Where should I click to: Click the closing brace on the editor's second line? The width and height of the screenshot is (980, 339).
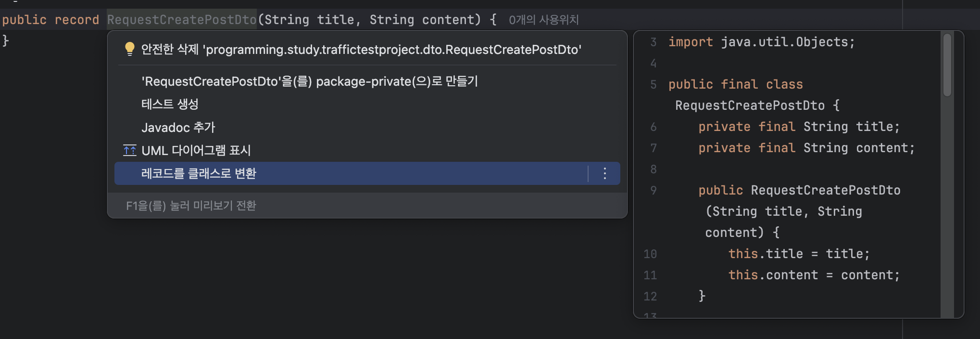pyautogui.click(x=5, y=40)
